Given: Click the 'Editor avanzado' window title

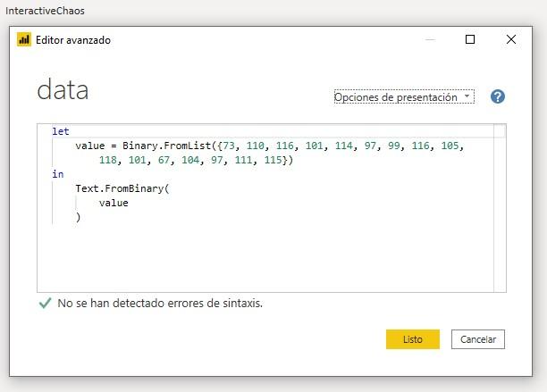Looking at the screenshot, I should (73, 40).
